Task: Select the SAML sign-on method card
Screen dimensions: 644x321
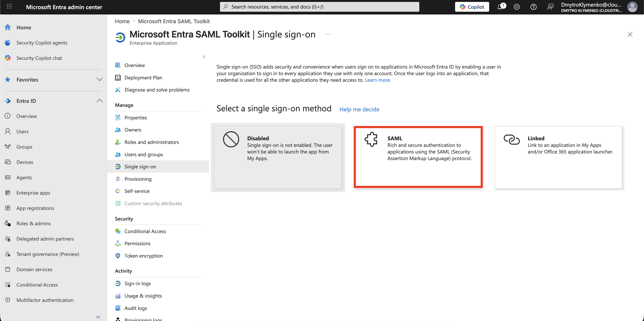Action: click(418, 157)
